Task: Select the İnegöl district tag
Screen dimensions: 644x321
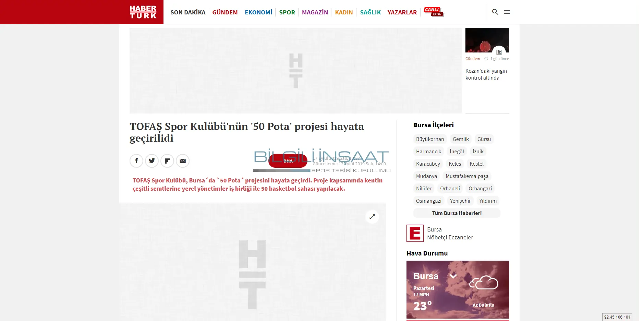Action: [x=457, y=152]
